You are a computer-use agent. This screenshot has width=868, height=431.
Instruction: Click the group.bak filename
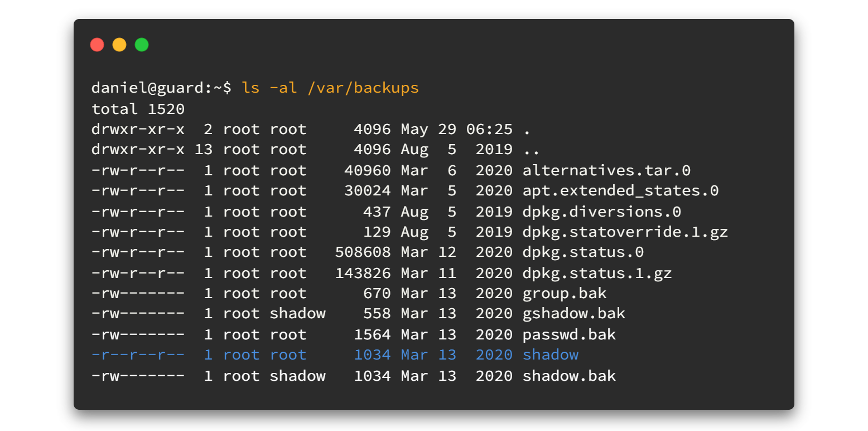click(564, 294)
